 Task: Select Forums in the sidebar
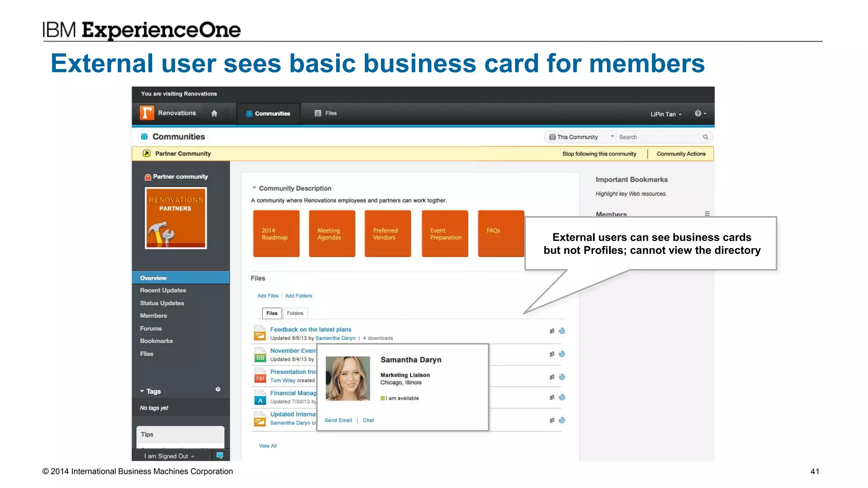(x=151, y=328)
